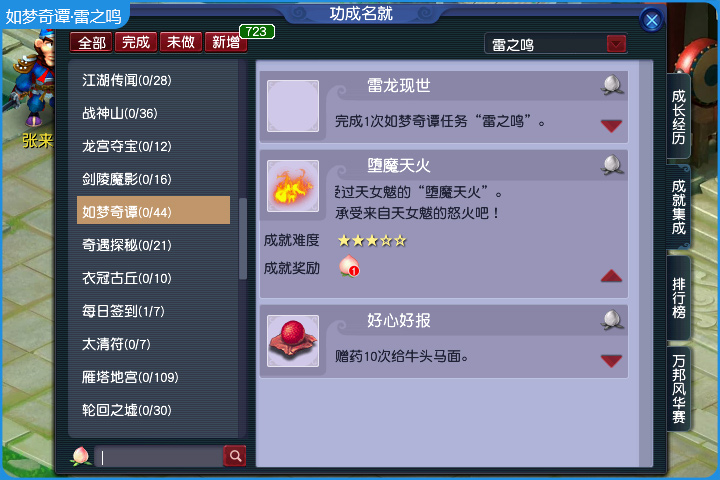720x480 pixels.
Task: Collapse the 堕魔天火 achievement details
Action: click(611, 276)
